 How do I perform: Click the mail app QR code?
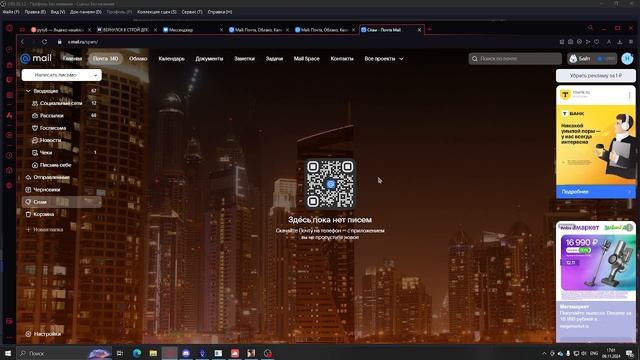330,184
